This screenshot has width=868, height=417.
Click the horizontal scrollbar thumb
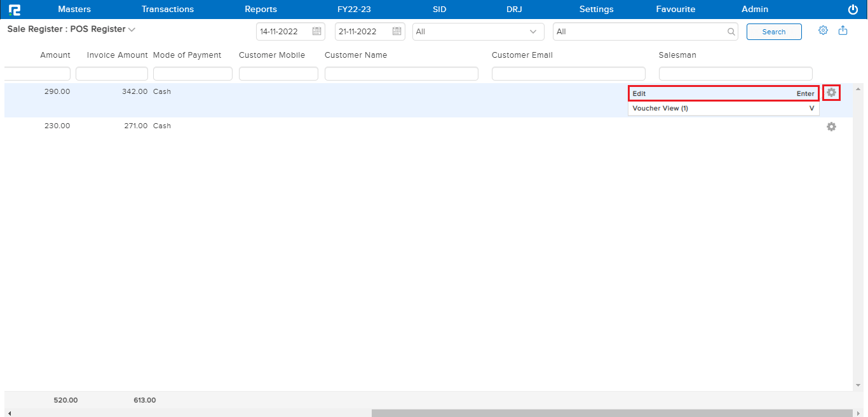coord(612,413)
